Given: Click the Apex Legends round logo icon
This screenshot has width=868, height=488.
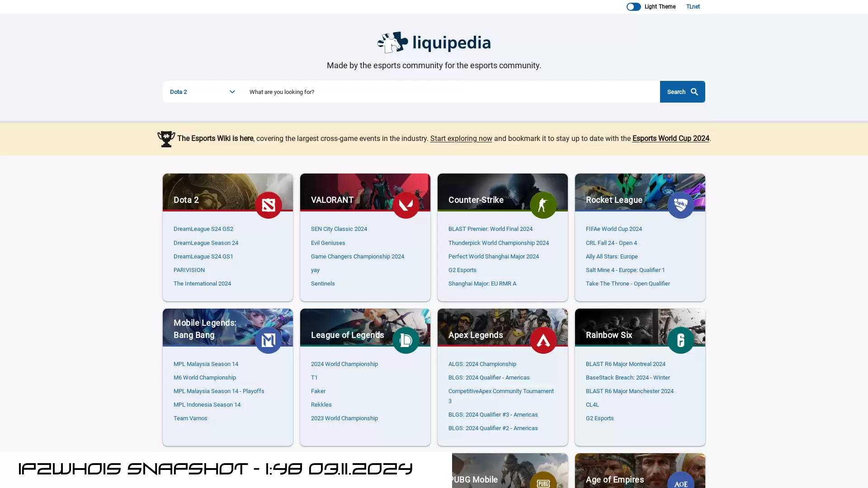Looking at the screenshot, I should click(543, 340).
